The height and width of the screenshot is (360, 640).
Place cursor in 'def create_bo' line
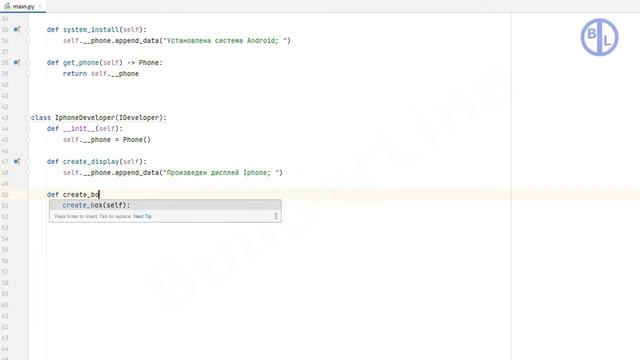(73, 195)
